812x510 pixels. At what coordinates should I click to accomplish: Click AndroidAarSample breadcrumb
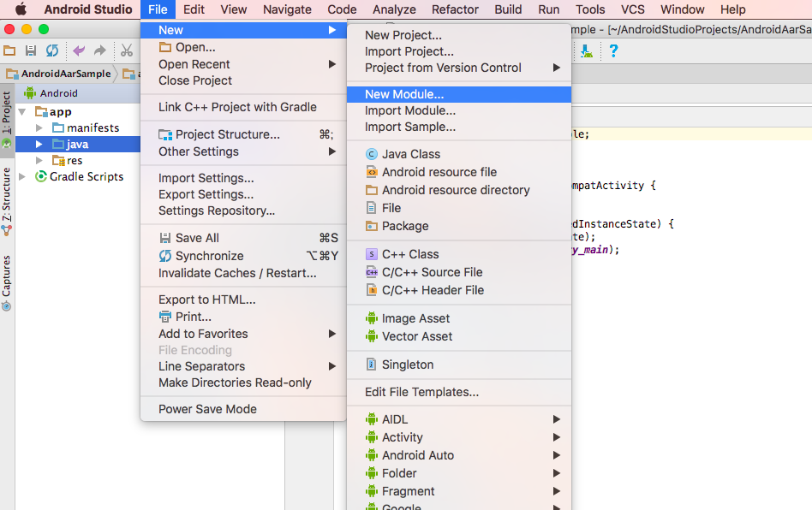point(59,74)
